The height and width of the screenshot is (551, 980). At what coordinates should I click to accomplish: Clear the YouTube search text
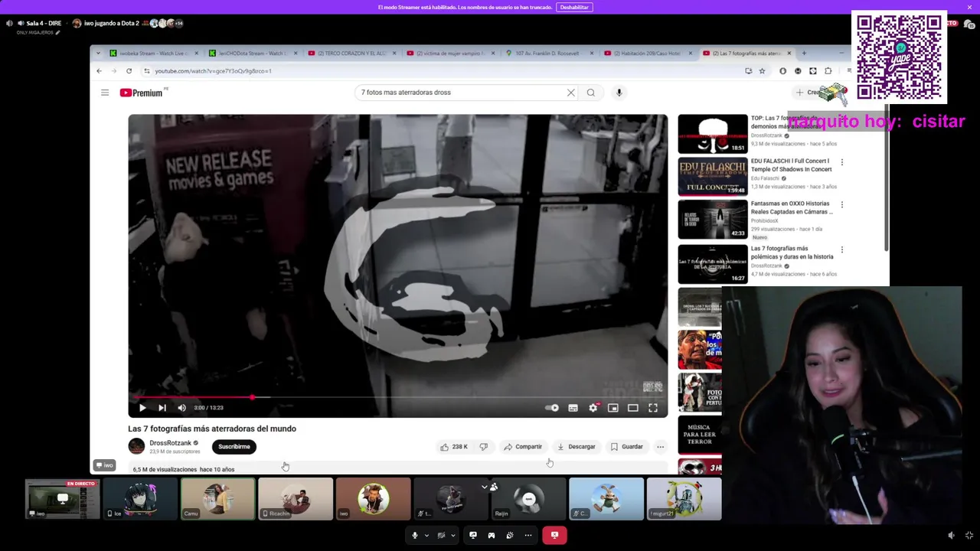[x=570, y=93]
